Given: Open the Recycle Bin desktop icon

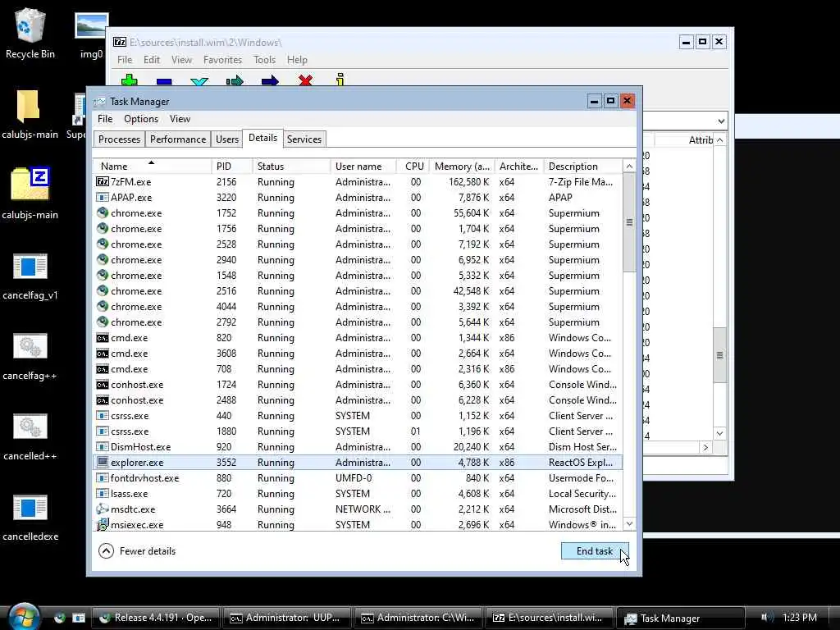Looking at the screenshot, I should 30,33.
